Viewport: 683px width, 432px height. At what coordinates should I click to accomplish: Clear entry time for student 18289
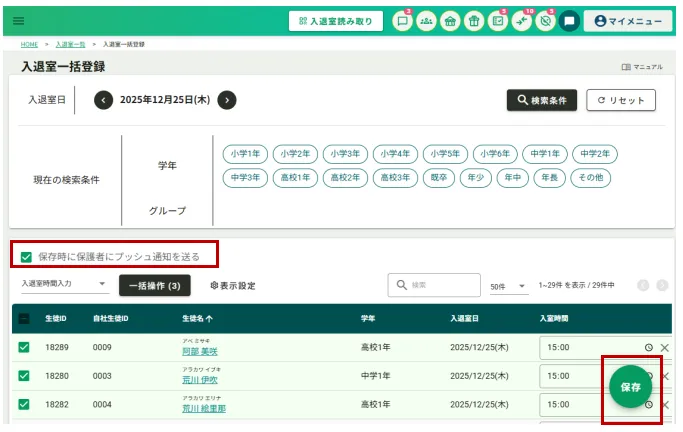665,348
